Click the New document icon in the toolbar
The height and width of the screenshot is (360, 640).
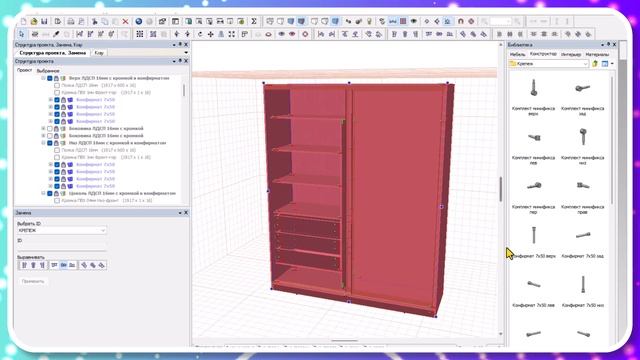click(x=24, y=21)
